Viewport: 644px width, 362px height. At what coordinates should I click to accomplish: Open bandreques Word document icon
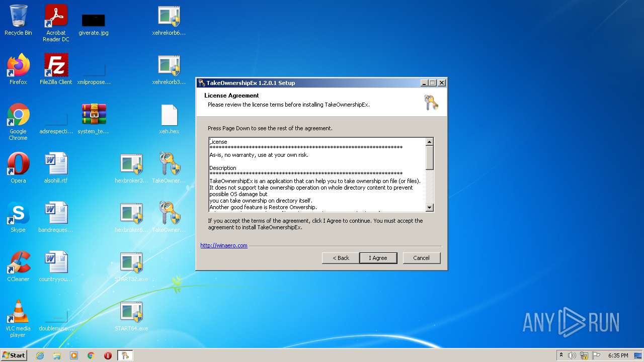click(56, 218)
